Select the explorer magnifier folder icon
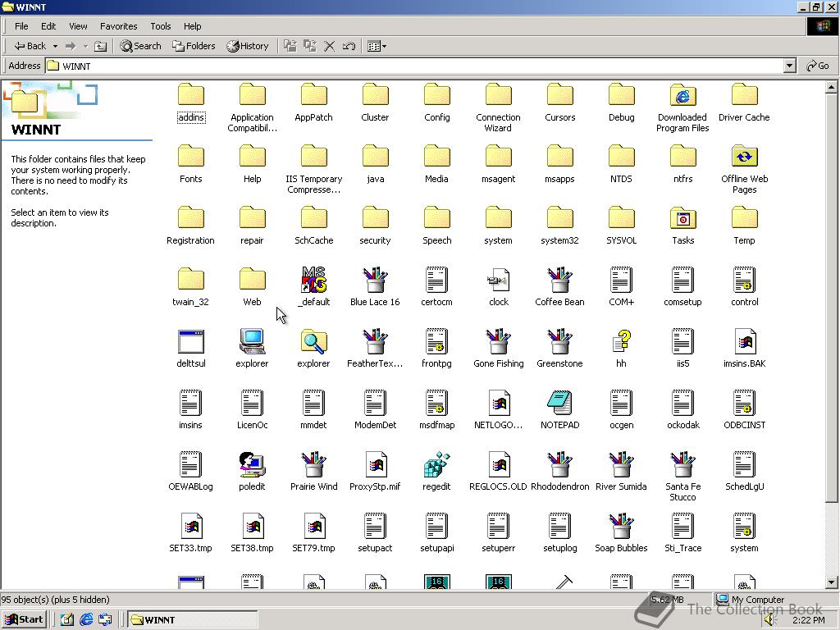 313,341
